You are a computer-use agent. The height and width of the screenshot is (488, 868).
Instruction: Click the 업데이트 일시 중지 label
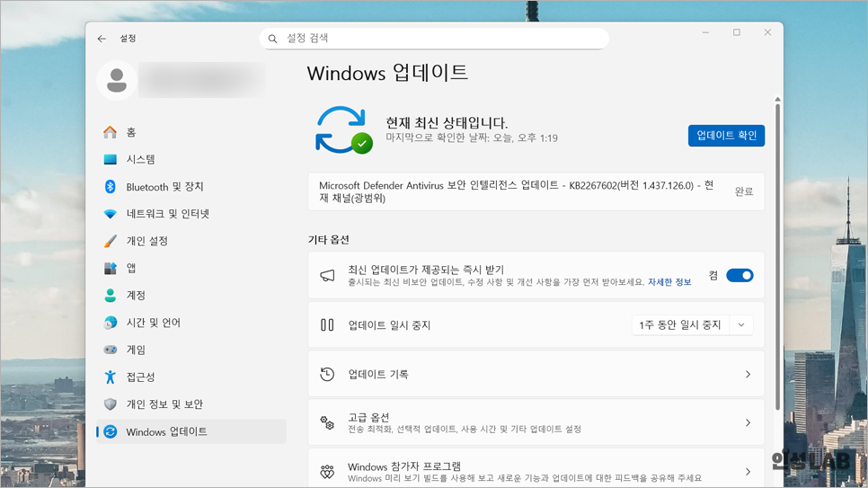pos(389,325)
